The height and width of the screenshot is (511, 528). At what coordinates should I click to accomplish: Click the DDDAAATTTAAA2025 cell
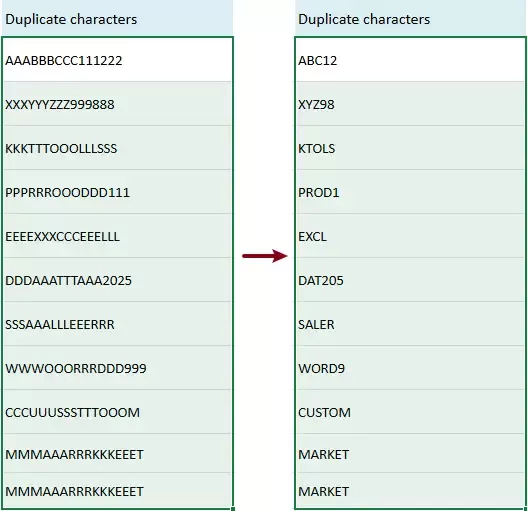click(x=117, y=280)
